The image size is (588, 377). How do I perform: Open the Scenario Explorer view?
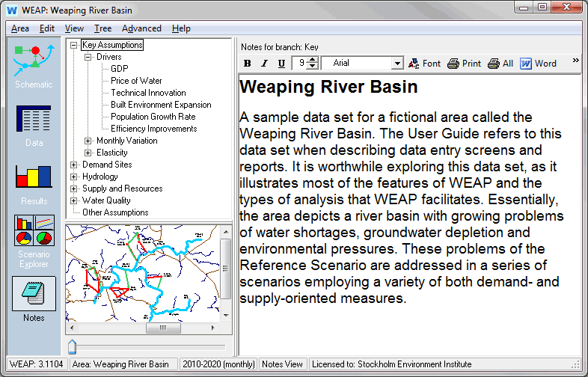pyautogui.click(x=34, y=240)
